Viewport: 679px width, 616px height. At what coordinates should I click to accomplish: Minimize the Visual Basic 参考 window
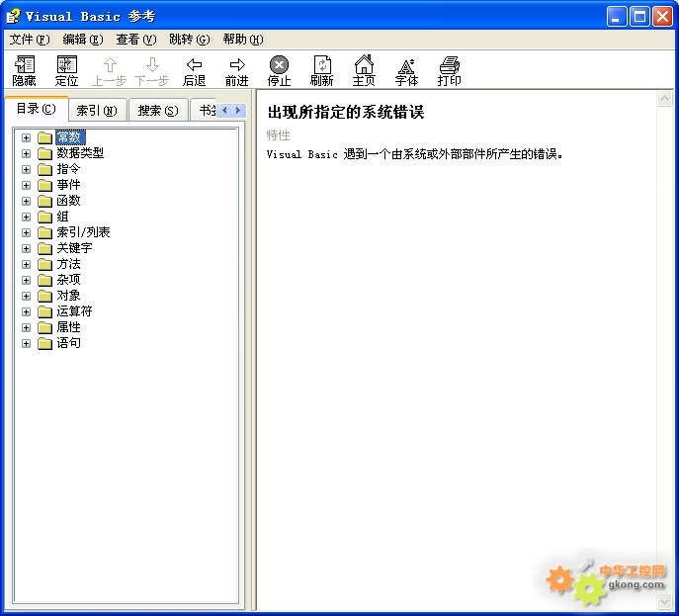[x=616, y=17]
